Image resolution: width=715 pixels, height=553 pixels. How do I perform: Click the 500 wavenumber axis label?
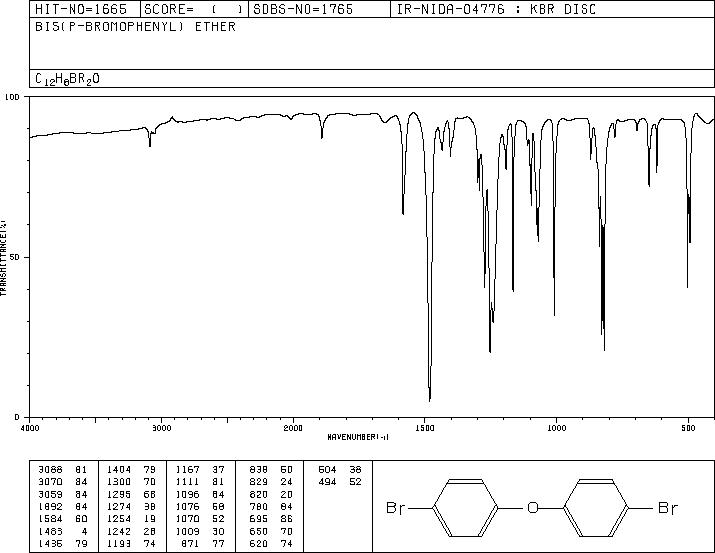click(x=689, y=428)
